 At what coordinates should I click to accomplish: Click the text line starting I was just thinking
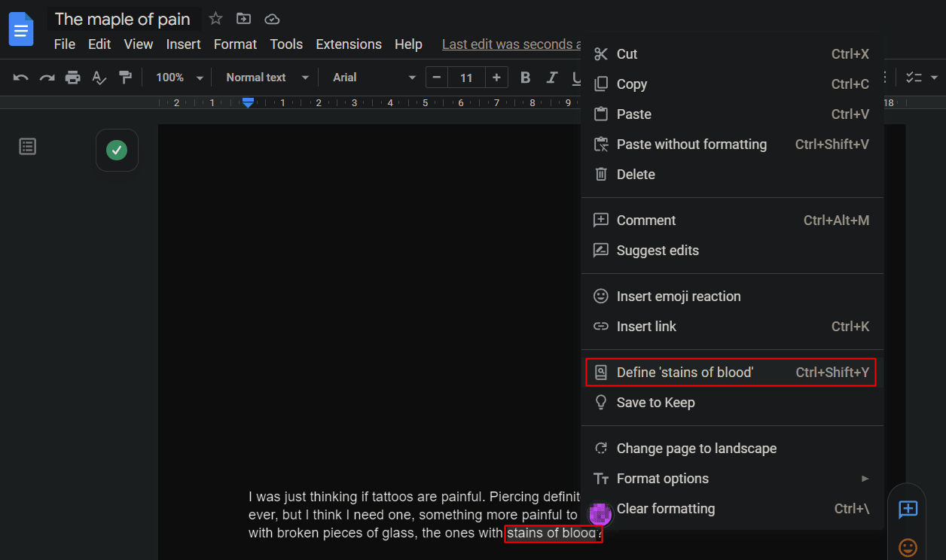pos(414,497)
